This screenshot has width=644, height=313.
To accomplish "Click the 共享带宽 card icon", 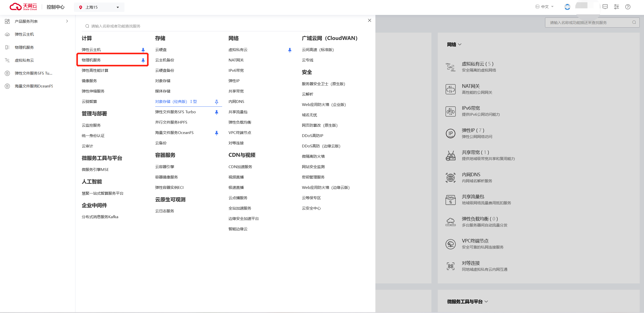I will pyautogui.click(x=451, y=156).
